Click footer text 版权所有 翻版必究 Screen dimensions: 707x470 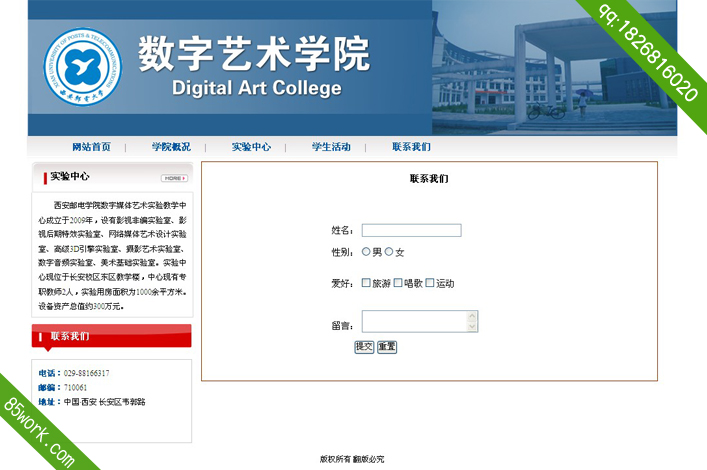(x=352, y=459)
